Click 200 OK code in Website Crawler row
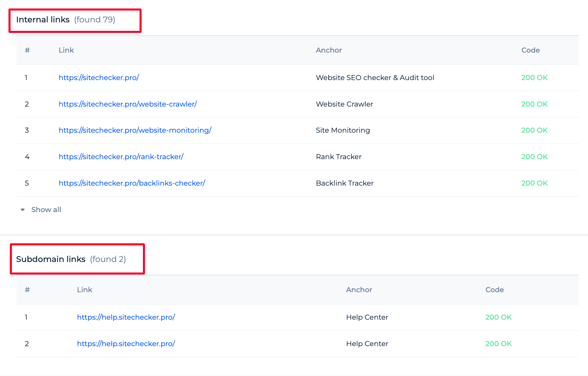 pos(535,104)
